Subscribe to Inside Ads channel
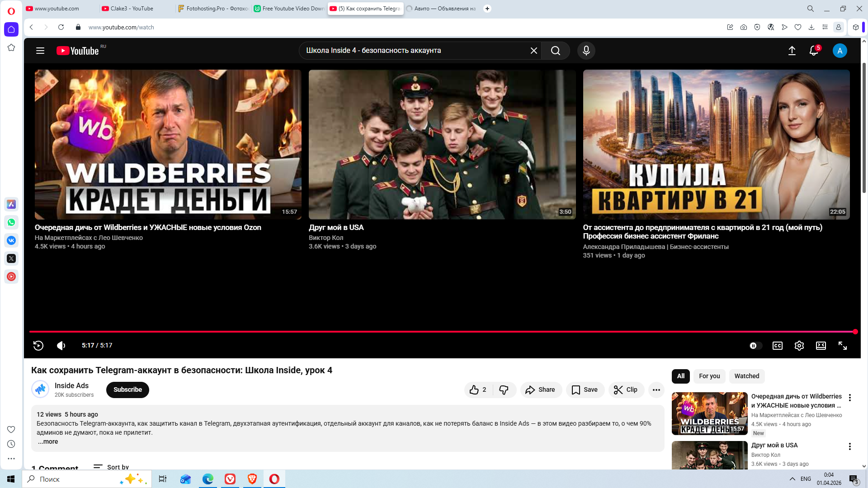 coord(127,389)
